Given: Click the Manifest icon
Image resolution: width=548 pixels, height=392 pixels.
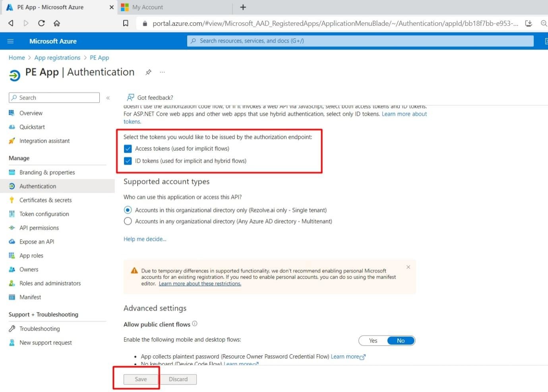Looking at the screenshot, I should pos(12,297).
